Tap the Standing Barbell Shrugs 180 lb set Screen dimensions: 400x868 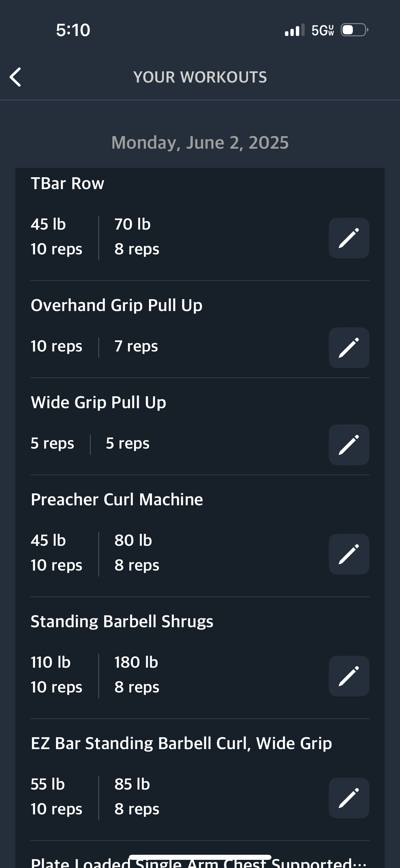tap(137, 675)
